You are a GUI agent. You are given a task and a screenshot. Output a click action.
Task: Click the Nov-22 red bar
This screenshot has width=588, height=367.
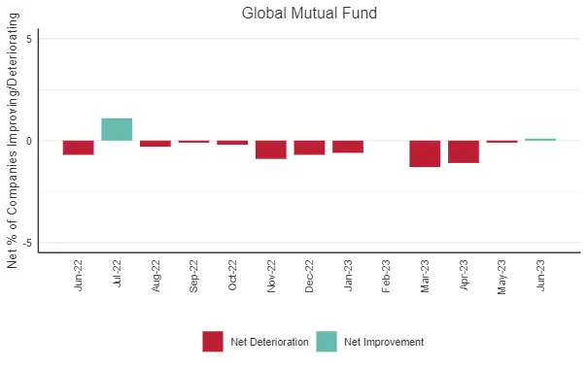point(271,150)
